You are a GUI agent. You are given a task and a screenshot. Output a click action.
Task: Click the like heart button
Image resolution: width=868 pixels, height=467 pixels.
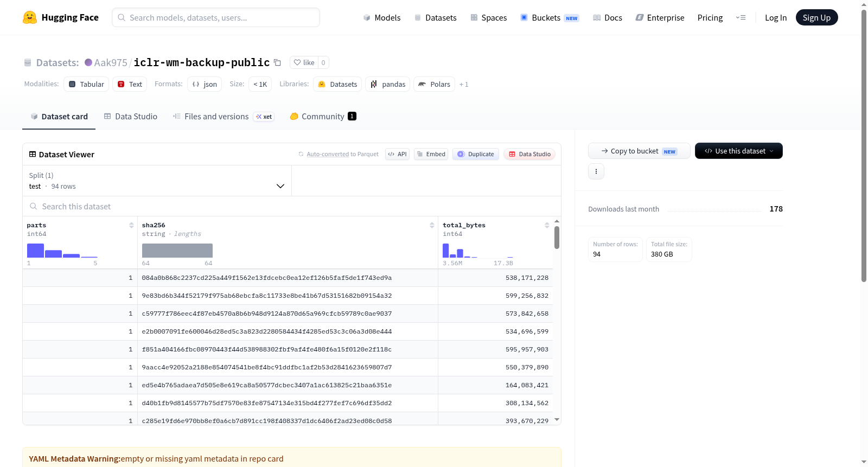(x=304, y=62)
